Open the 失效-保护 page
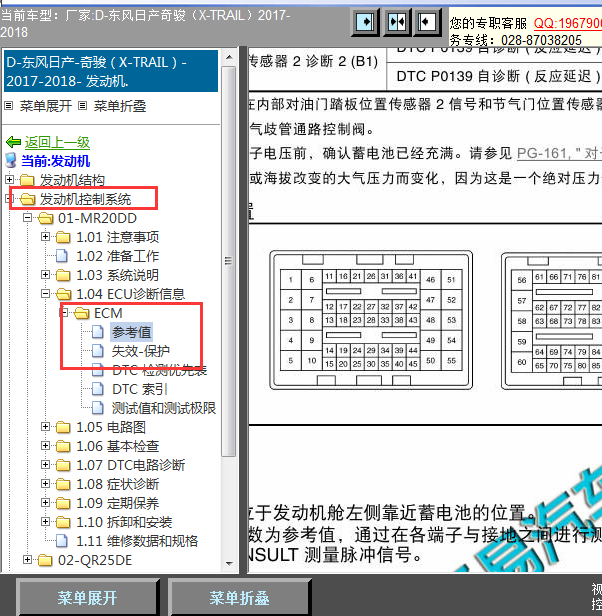The image size is (602, 616). click(141, 351)
